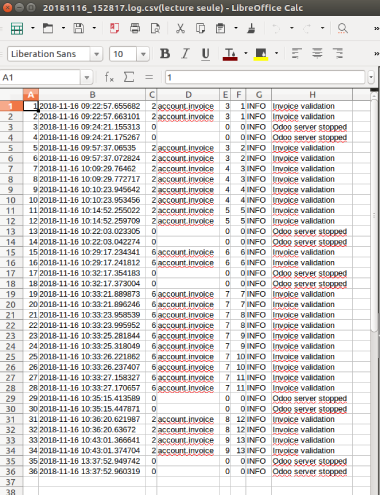380x495 pixels.
Task: Select column D header
Action: pos(188,95)
